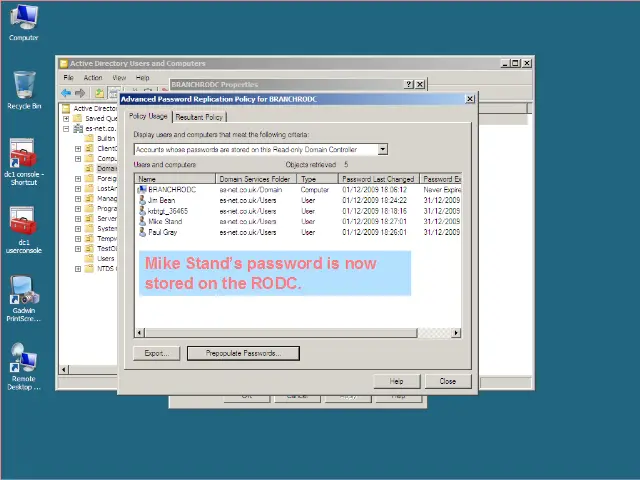Click the right arrow of list scrollbar
This screenshot has width=640, height=480.
456,333
